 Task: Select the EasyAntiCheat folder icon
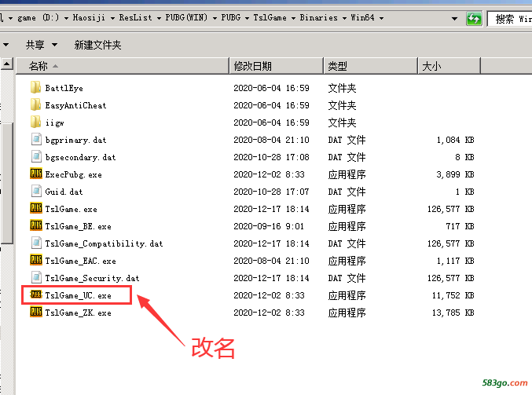(x=35, y=104)
